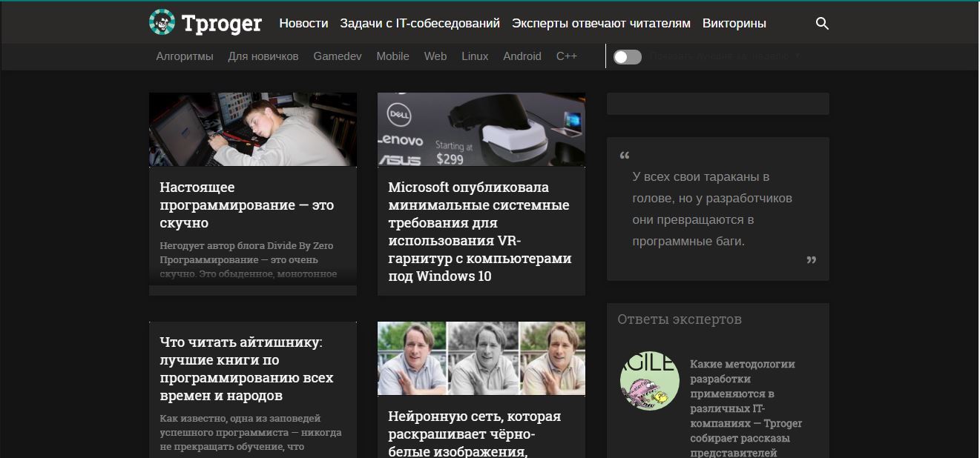Open the Gamedev category
The width and height of the screenshot is (980, 458).
338,56
